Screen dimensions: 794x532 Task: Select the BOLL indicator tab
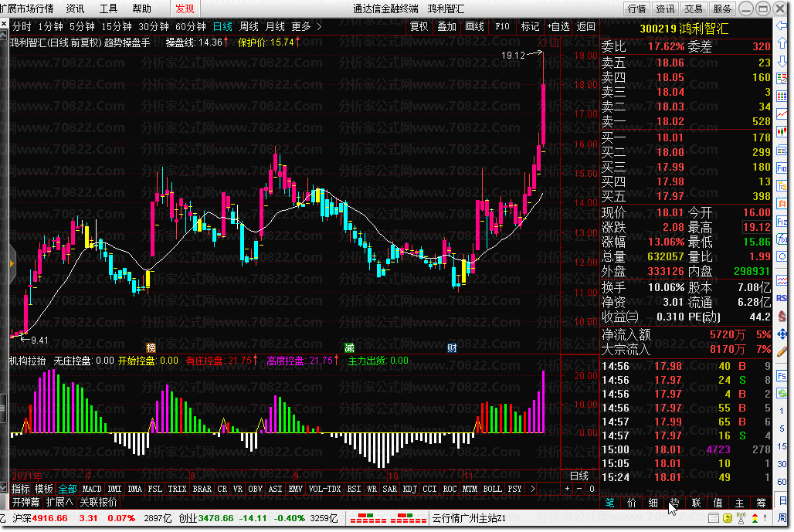[492, 489]
